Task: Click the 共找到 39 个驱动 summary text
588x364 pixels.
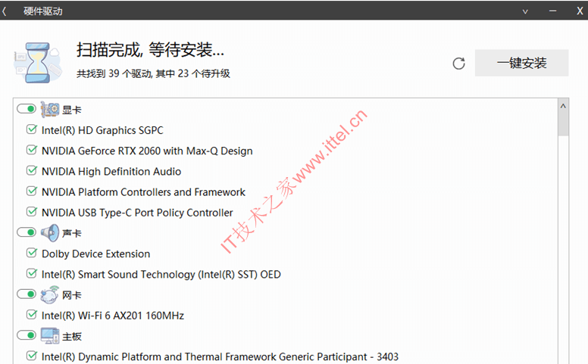Action: point(153,73)
